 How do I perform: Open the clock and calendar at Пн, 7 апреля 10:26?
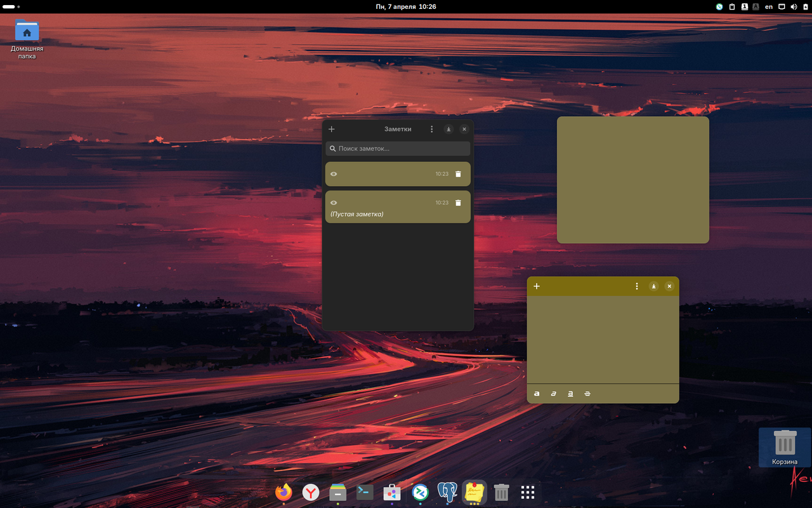pyautogui.click(x=406, y=6)
